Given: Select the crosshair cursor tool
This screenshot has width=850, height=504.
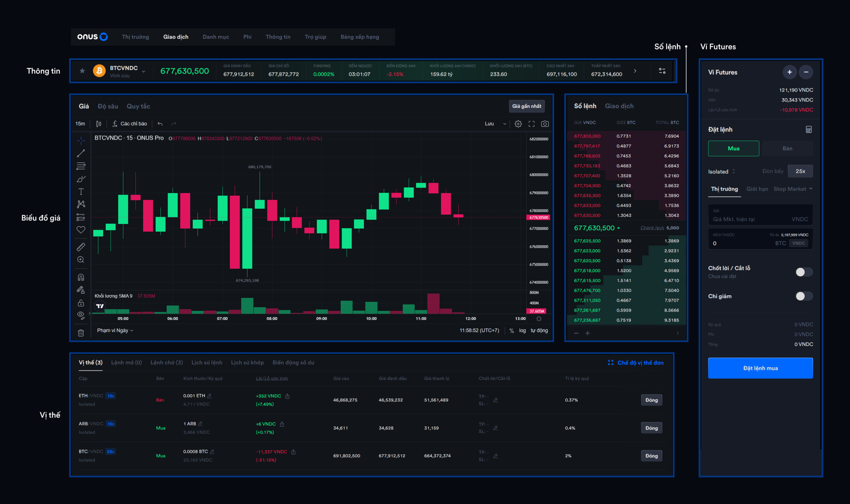Looking at the screenshot, I should [81, 140].
